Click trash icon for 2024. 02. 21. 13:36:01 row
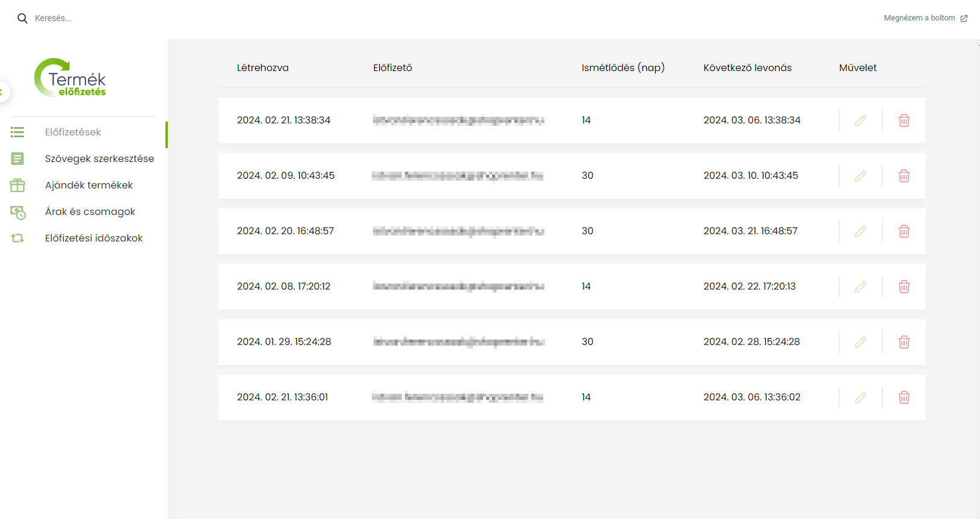This screenshot has width=980, height=519. tap(904, 397)
